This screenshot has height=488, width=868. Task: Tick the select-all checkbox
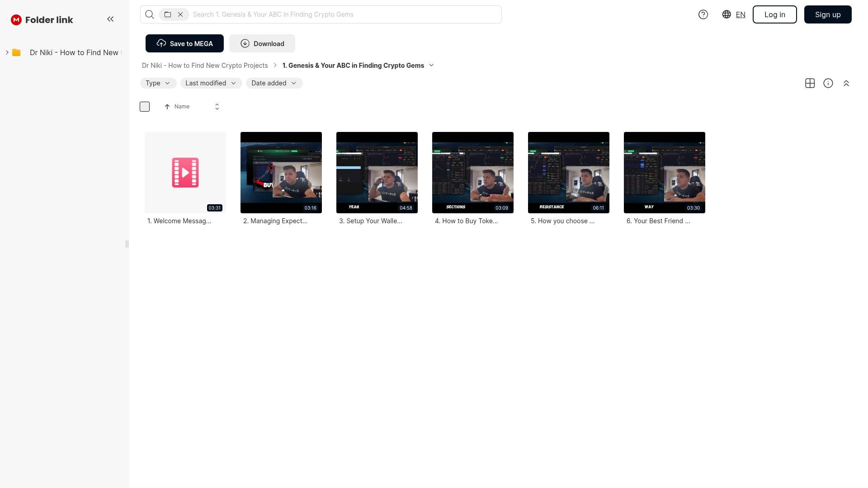point(145,107)
